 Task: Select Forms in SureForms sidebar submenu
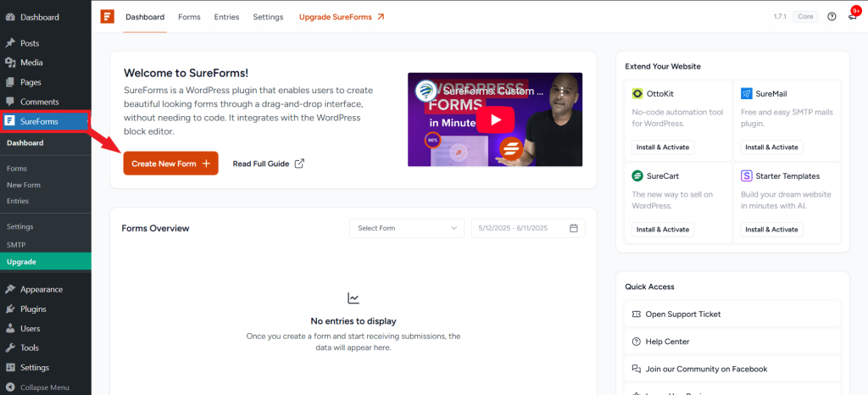[17, 168]
